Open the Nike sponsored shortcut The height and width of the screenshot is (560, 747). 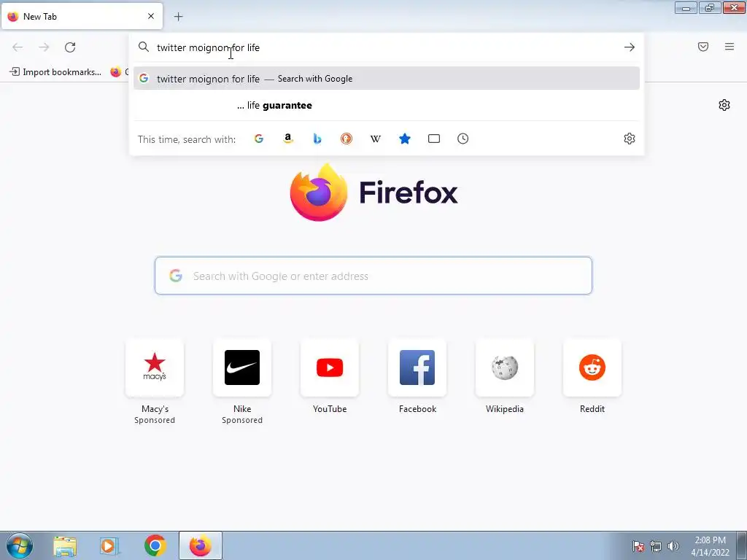(x=242, y=367)
